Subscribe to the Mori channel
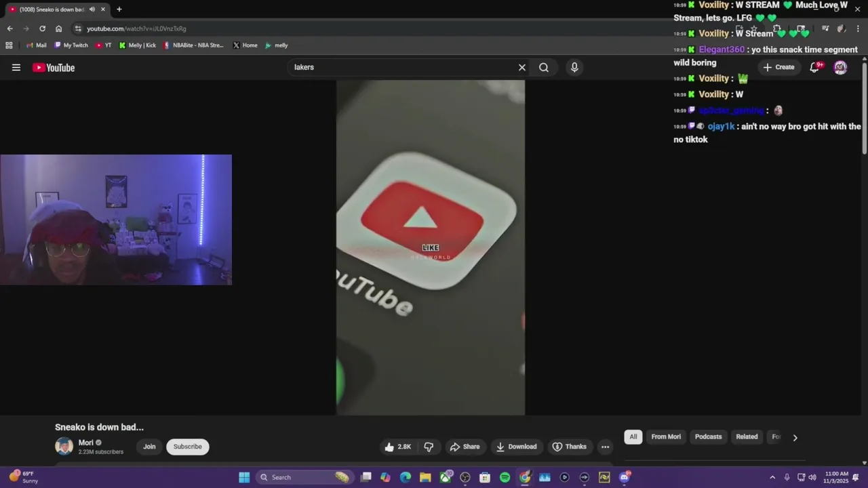This screenshot has height=488, width=868. (187, 447)
